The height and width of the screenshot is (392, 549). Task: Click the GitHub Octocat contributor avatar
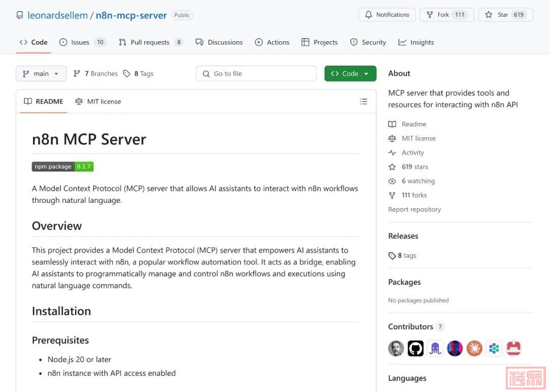click(415, 348)
